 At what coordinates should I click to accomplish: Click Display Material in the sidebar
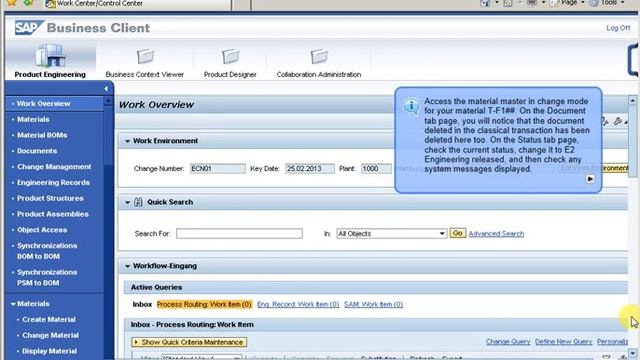49,351
